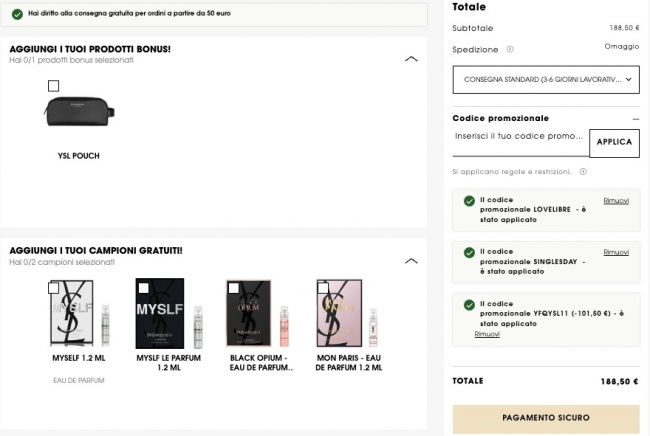Screen dimensions: 650x436
Task: Remove the LOVELIBRE promo code via Rimuovi
Action: pos(616,201)
